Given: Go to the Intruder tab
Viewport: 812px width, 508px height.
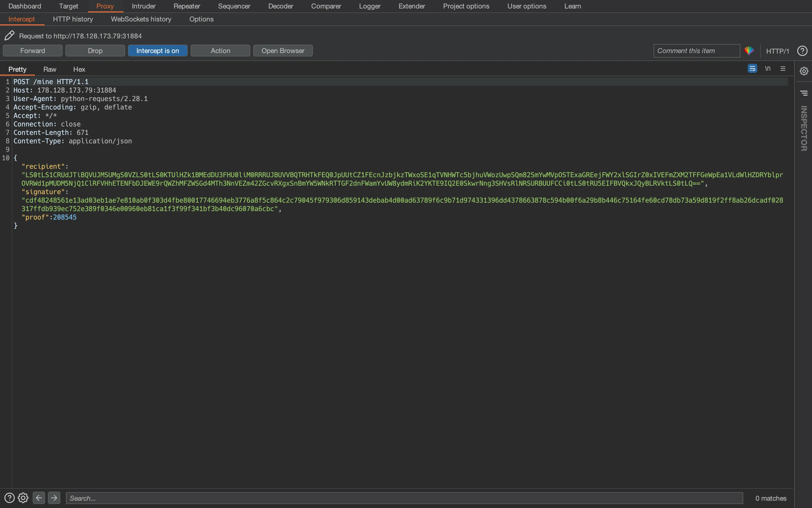Looking at the screenshot, I should (144, 6).
